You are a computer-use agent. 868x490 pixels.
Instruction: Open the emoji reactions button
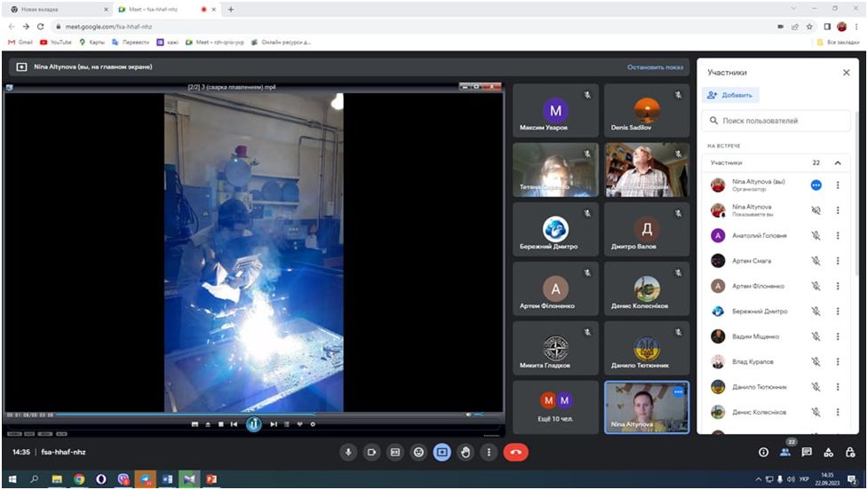pyautogui.click(x=419, y=453)
